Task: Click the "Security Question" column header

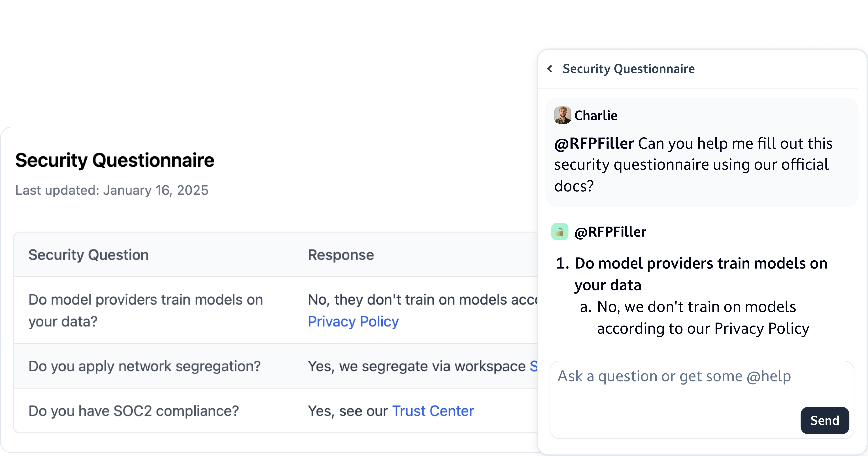Action: click(x=88, y=255)
